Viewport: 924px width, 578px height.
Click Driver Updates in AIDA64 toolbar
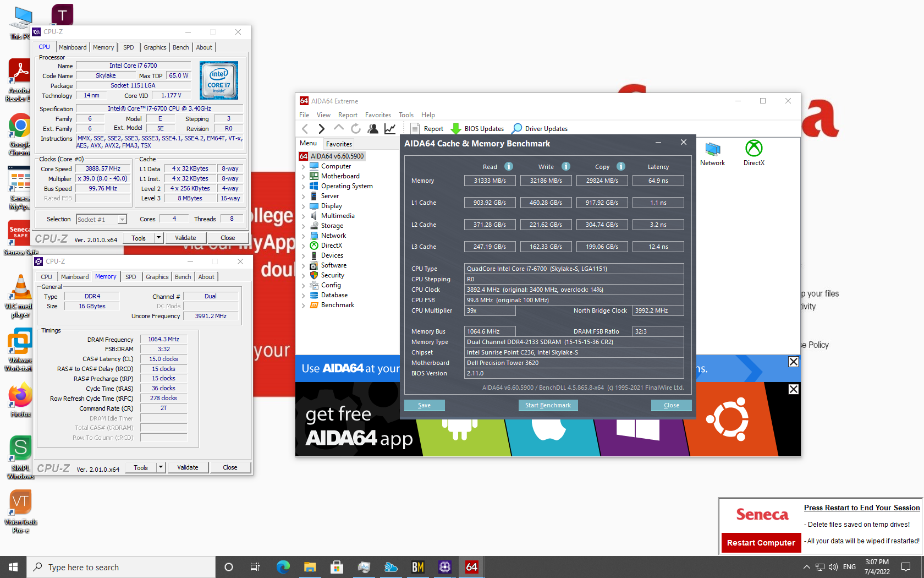pos(540,129)
